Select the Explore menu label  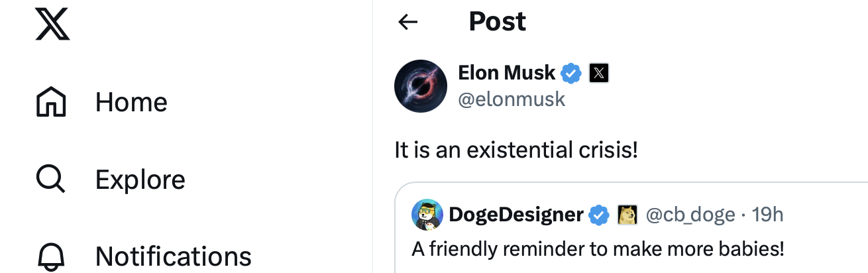click(140, 180)
